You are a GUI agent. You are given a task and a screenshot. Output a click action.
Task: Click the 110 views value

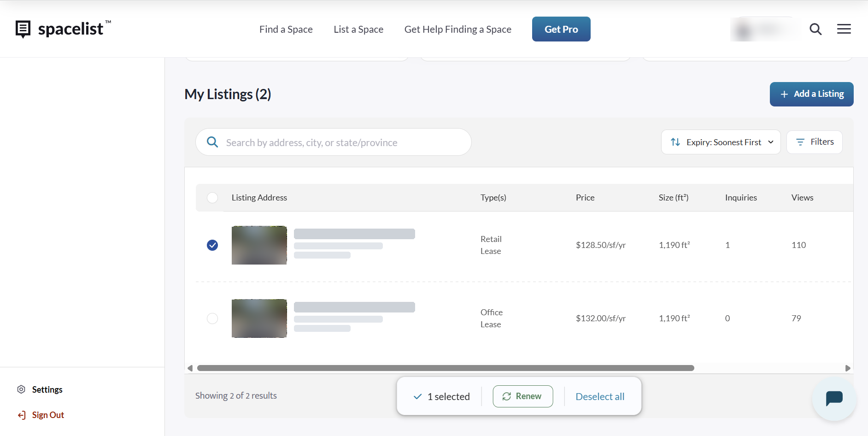pos(798,245)
